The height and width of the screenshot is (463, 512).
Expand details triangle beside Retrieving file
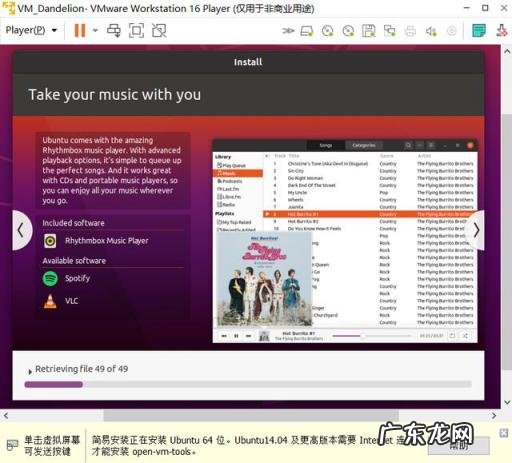point(30,371)
